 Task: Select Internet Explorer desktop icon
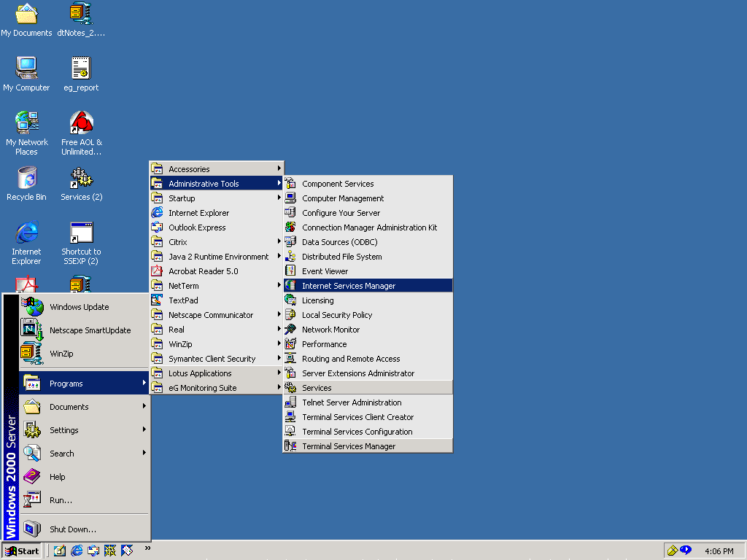click(26, 243)
